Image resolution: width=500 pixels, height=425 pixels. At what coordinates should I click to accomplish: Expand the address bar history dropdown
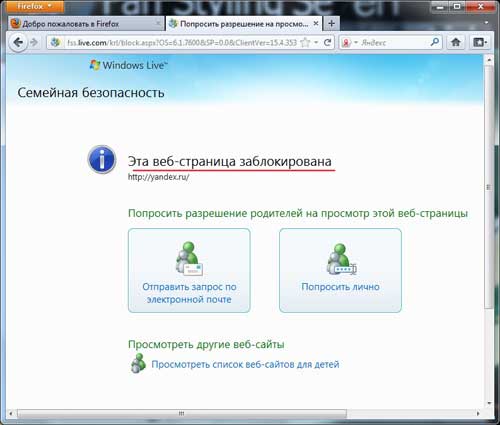316,42
